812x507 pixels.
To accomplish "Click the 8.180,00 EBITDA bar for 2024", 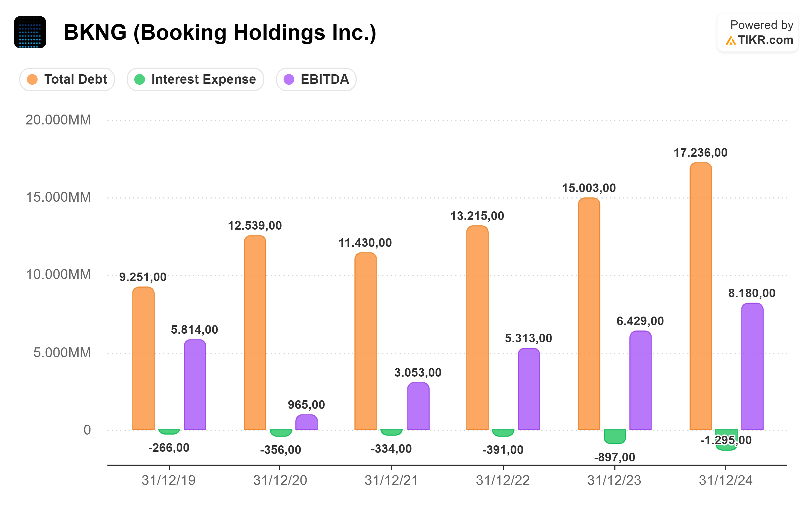I will [752, 366].
